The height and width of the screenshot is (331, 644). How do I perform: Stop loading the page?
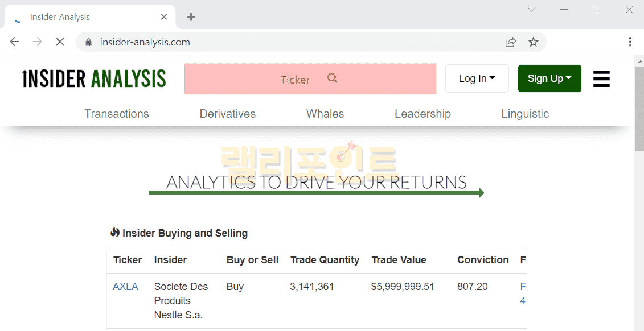(60, 42)
